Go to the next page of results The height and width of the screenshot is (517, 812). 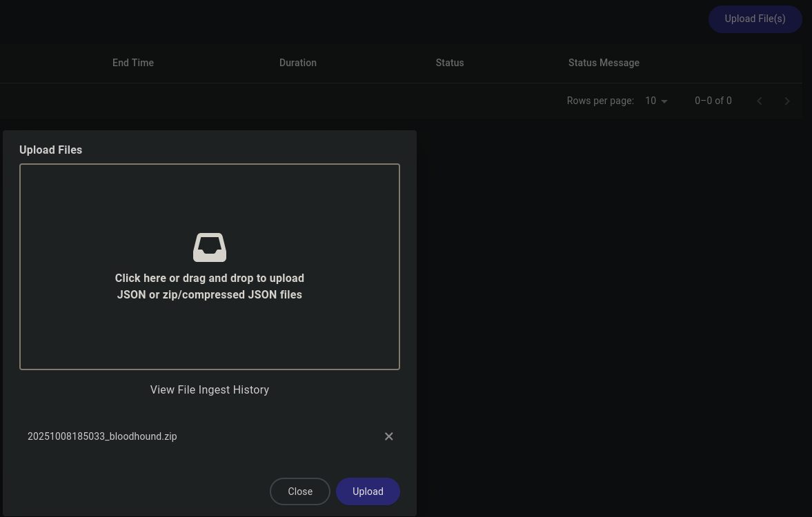[x=786, y=101]
